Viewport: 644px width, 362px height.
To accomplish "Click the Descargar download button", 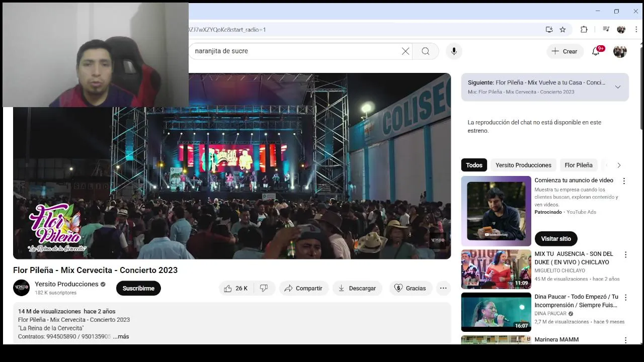I will [x=357, y=288].
